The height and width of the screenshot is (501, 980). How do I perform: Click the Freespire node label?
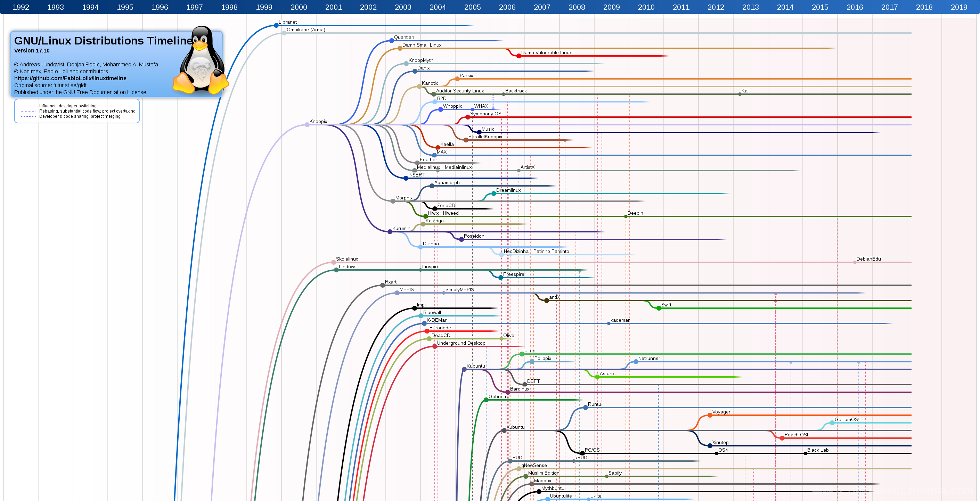click(x=514, y=274)
